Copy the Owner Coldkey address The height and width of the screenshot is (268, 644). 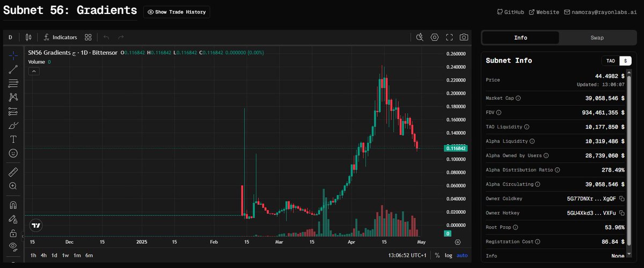coord(621,199)
